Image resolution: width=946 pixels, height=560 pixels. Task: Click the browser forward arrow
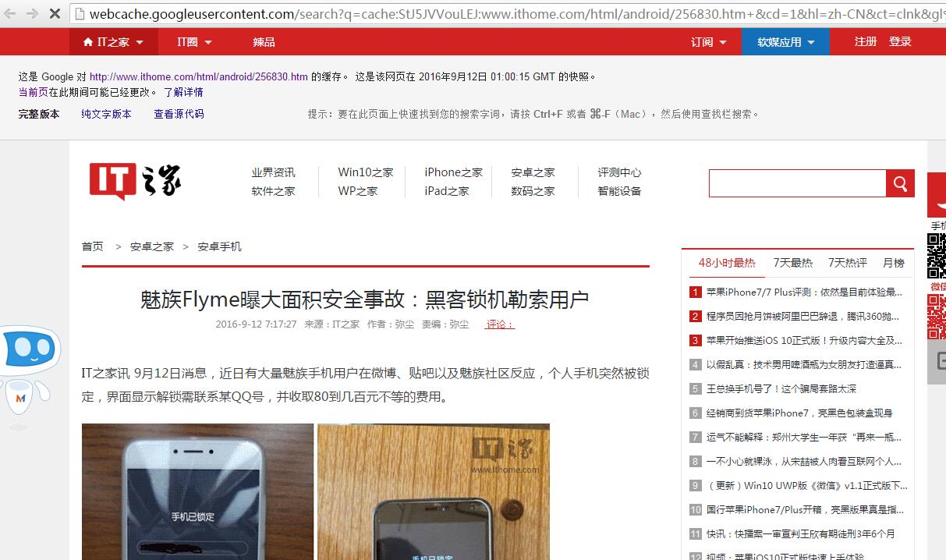(31, 12)
